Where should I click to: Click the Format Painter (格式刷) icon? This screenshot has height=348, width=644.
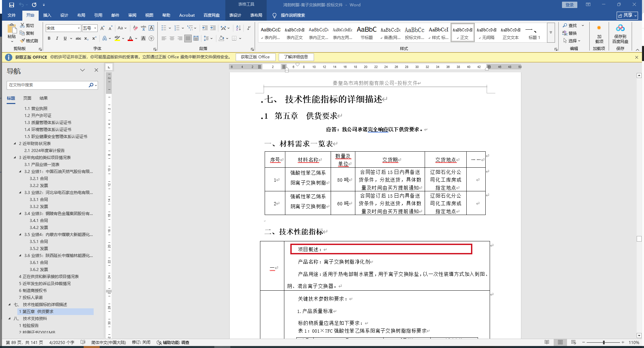tap(22, 41)
